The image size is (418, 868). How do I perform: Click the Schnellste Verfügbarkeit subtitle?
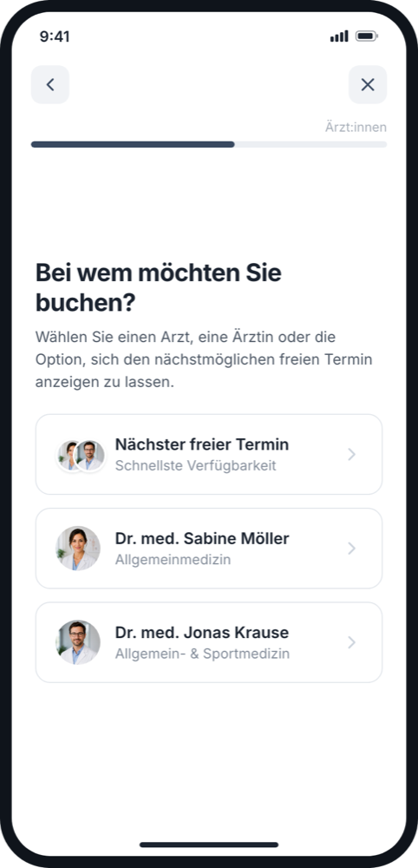pos(195,465)
